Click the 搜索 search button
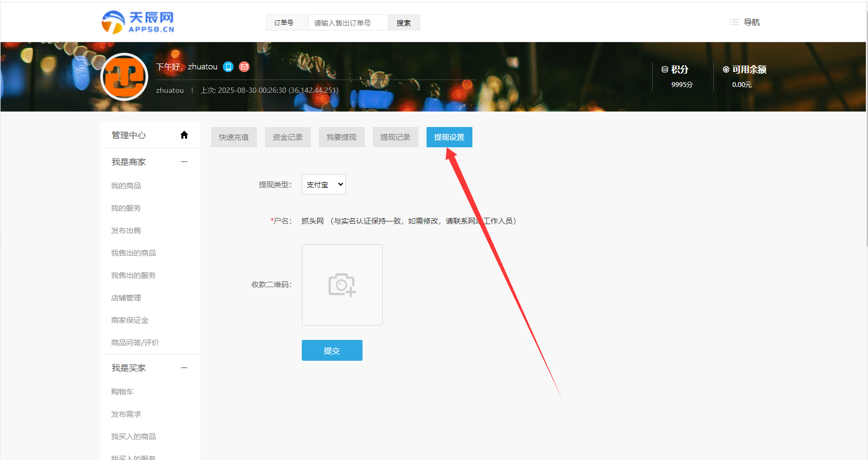The height and width of the screenshot is (460, 868). (x=404, y=23)
